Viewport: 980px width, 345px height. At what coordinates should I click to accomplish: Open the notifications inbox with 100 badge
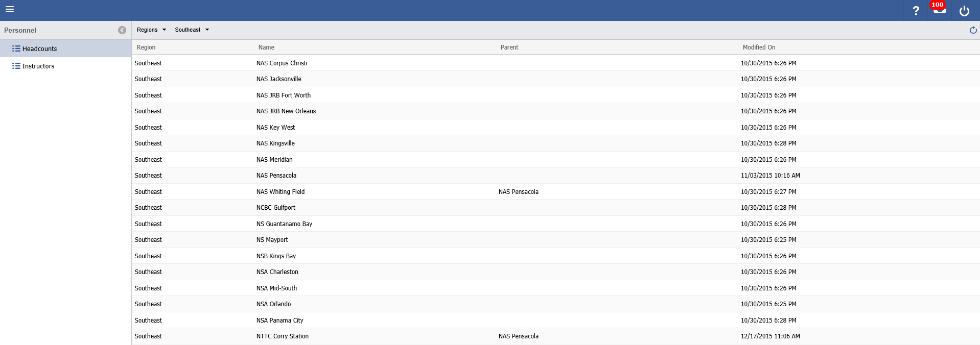click(x=939, y=10)
